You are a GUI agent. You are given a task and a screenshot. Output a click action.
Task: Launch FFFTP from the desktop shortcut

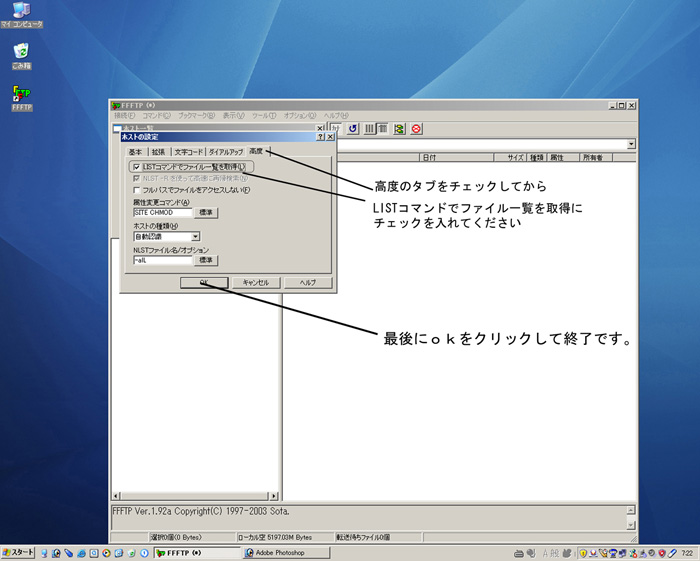(21, 98)
